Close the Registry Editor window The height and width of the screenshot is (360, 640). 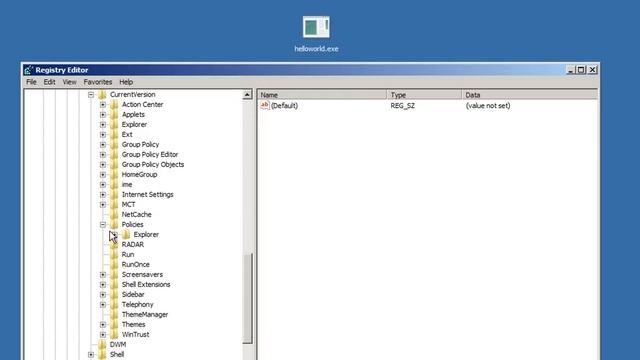point(593,70)
